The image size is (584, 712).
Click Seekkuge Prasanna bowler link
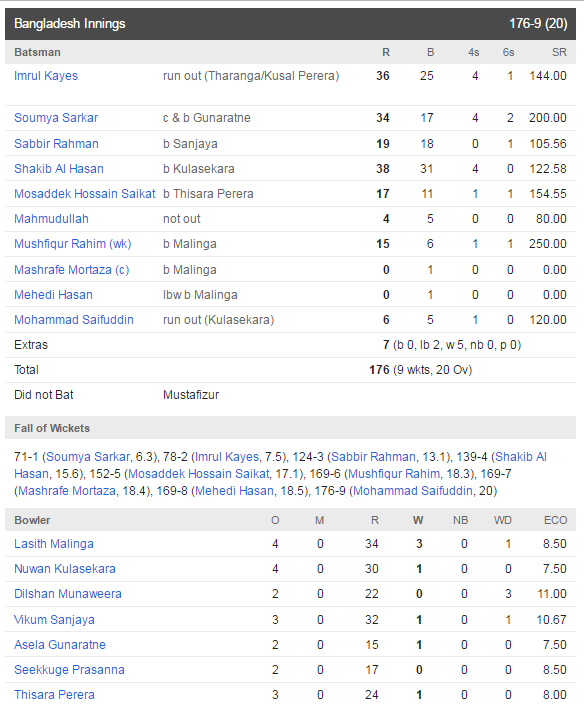[x=69, y=669]
